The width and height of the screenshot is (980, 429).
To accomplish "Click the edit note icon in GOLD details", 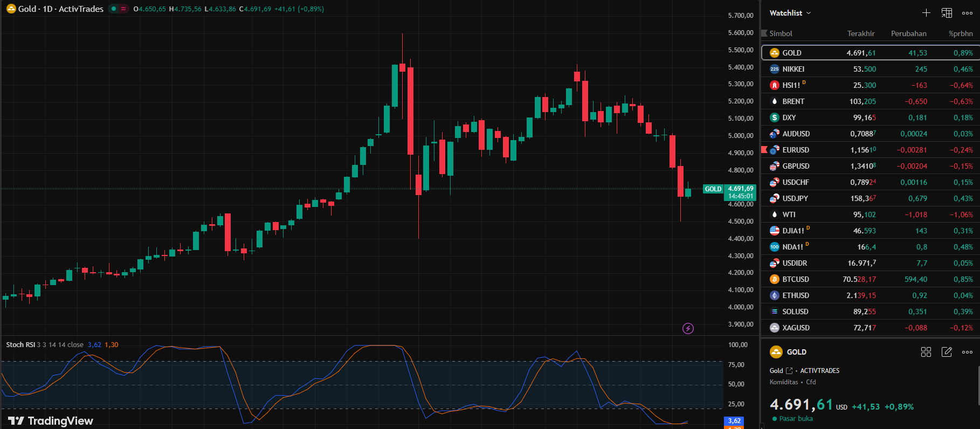I will click(x=947, y=352).
